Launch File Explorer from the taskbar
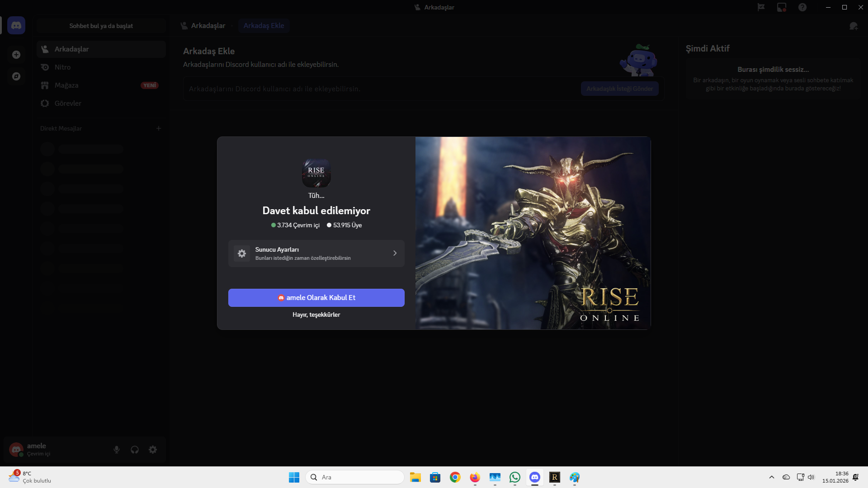 [x=415, y=477]
